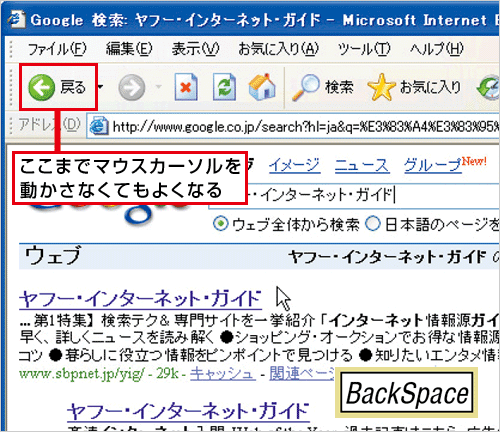
Task: Open the 編集(E) menu
Action: [129, 49]
